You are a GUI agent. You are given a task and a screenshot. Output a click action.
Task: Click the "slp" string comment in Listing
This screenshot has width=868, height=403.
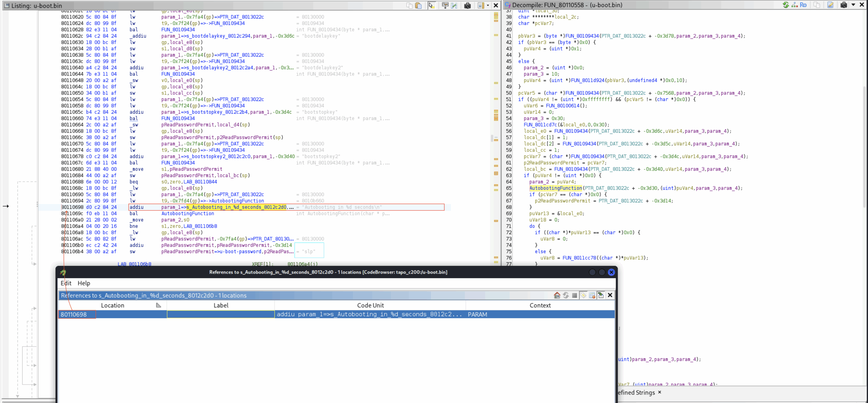(309, 251)
